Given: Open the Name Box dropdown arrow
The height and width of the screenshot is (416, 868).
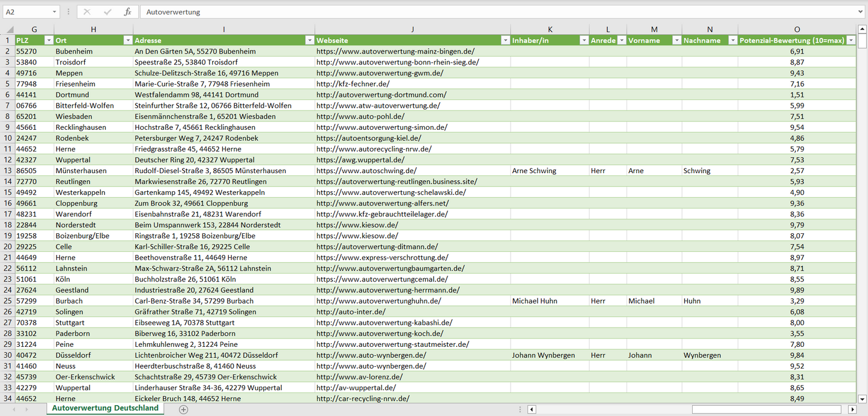Looking at the screenshot, I should click(55, 12).
